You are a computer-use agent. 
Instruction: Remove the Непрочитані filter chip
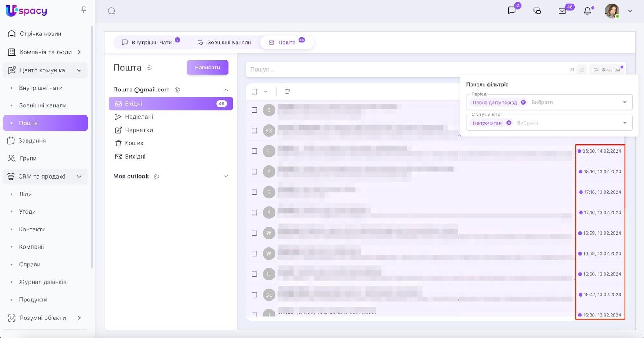(509, 123)
